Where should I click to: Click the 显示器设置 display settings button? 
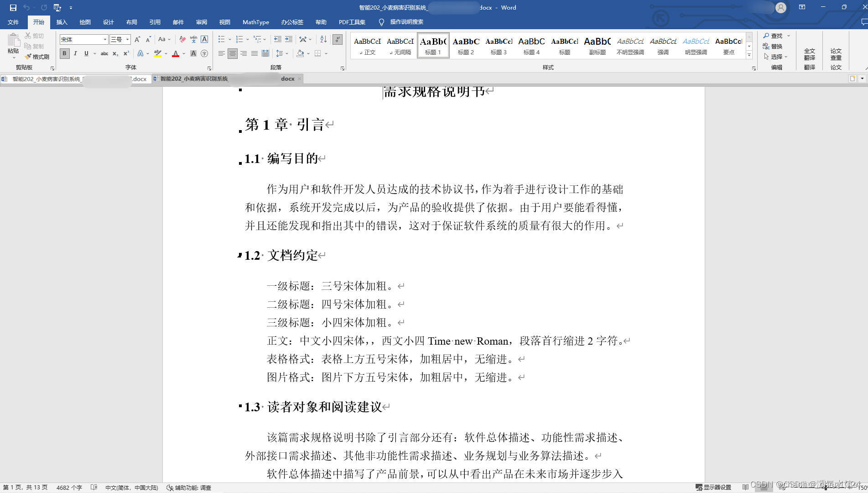tap(713, 488)
